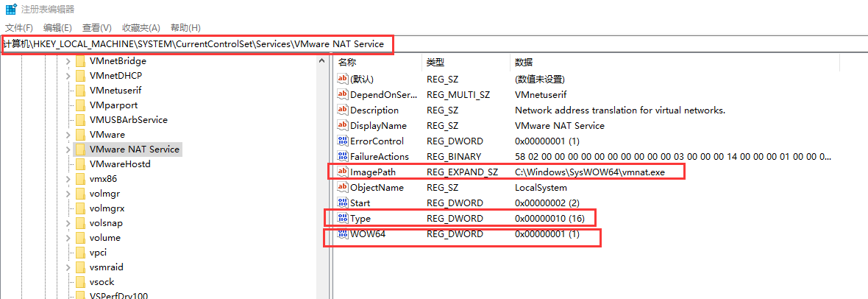The height and width of the screenshot is (299, 868).
Task: Expand the volume key
Action: [68, 237]
